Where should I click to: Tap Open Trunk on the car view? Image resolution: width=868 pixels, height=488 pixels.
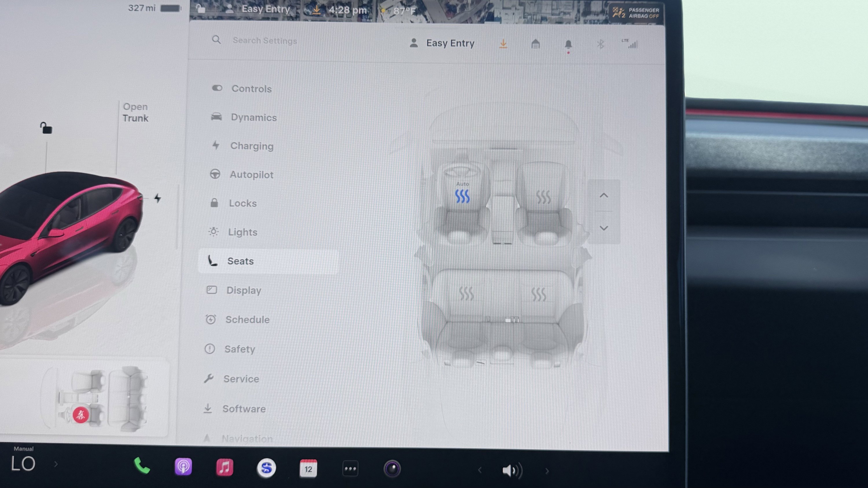pyautogui.click(x=135, y=112)
